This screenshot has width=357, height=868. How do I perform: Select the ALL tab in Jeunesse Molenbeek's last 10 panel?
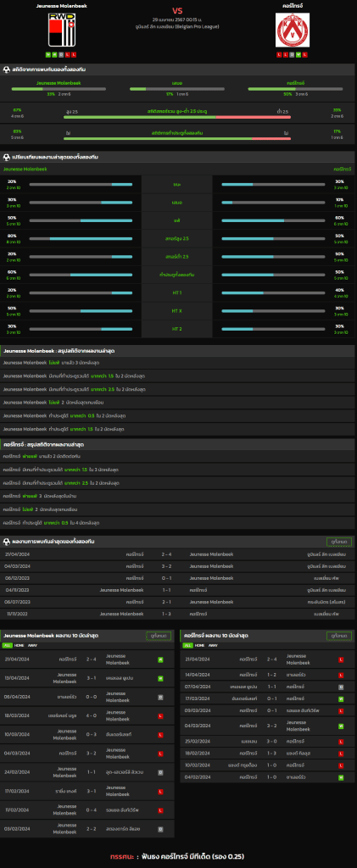click(7, 645)
